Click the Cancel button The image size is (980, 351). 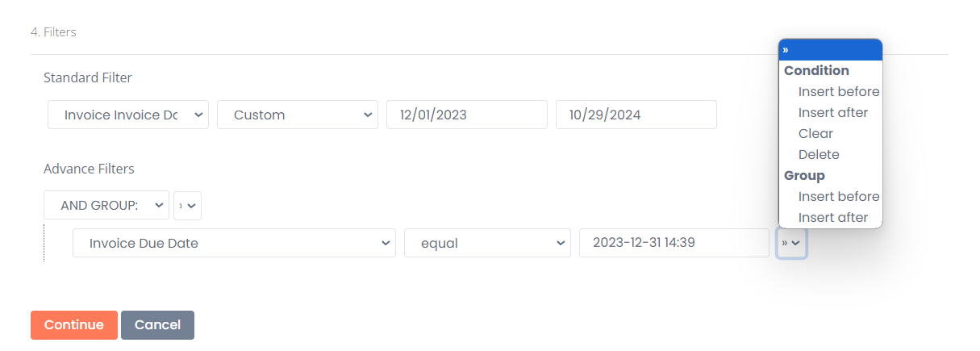coord(157,325)
